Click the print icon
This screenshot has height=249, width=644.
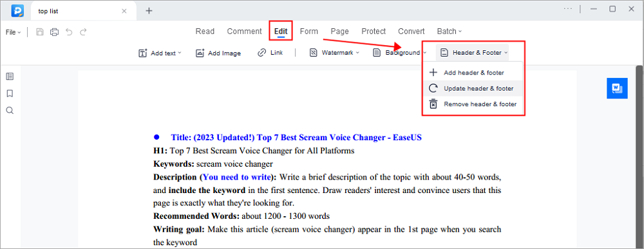click(x=54, y=32)
